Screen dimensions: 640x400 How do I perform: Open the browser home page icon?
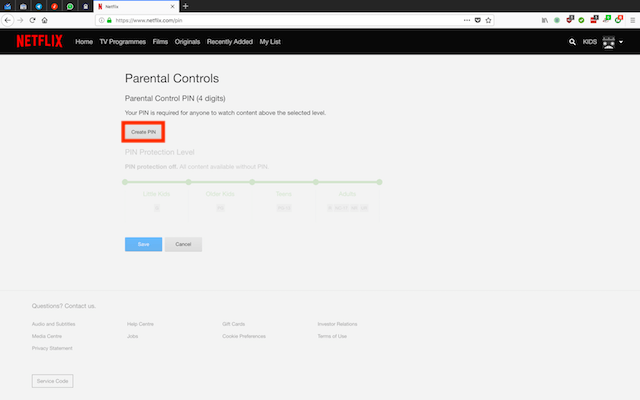pyautogui.click(x=44, y=20)
